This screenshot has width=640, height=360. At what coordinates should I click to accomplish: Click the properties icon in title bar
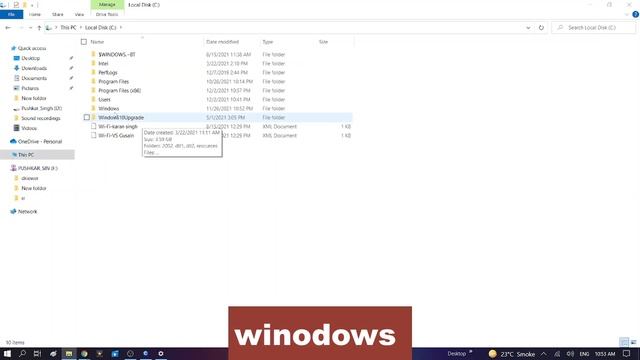click(16, 5)
